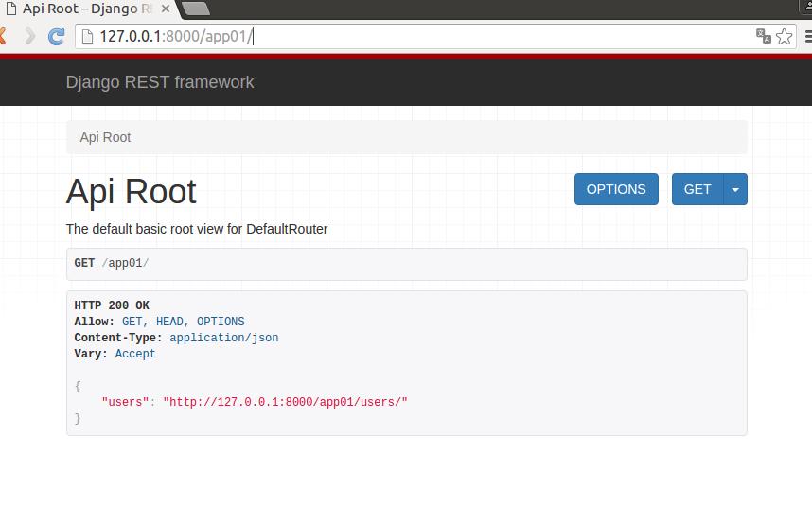This screenshot has width=812, height=523.
Task: Click the "users" JSON key
Action: coord(125,402)
